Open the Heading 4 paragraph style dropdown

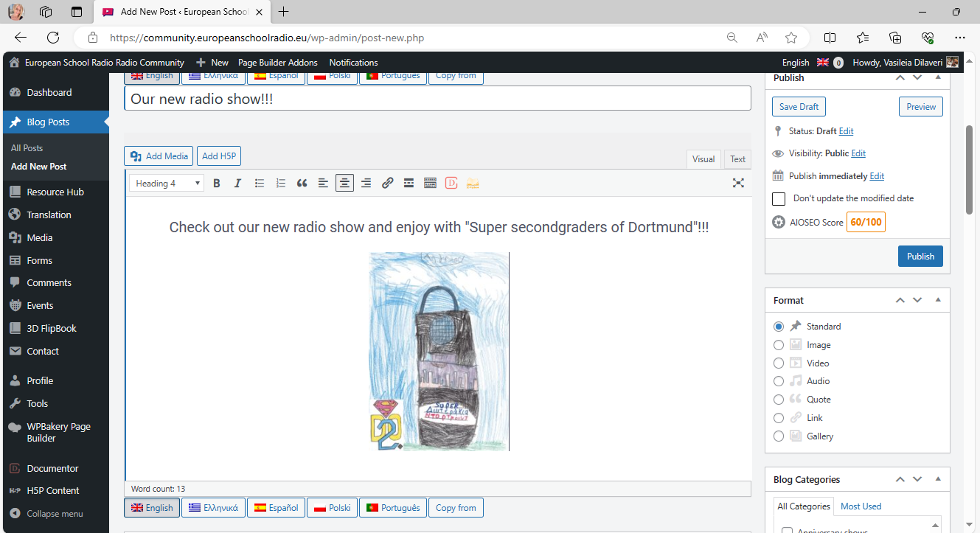point(166,184)
